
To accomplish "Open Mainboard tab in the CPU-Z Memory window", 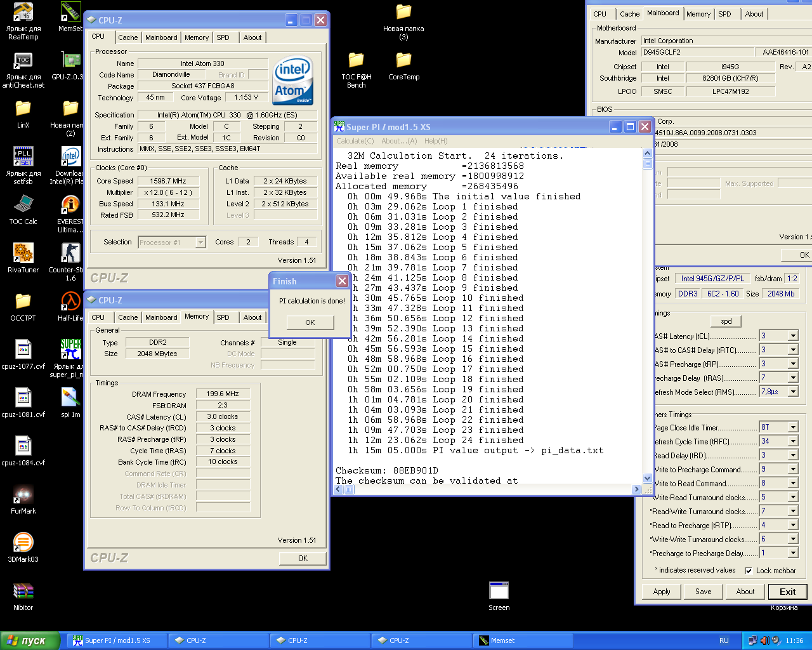I will click(161, 317).
